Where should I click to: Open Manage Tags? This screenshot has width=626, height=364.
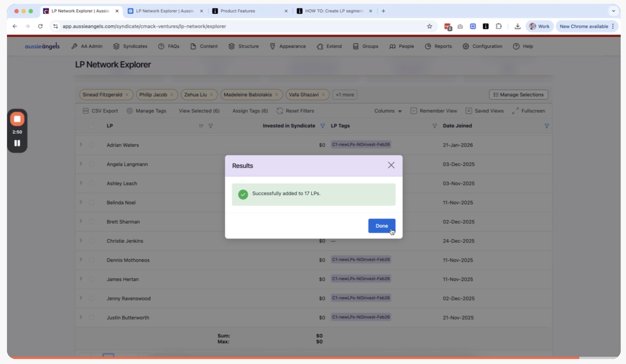tap(146, 111)
